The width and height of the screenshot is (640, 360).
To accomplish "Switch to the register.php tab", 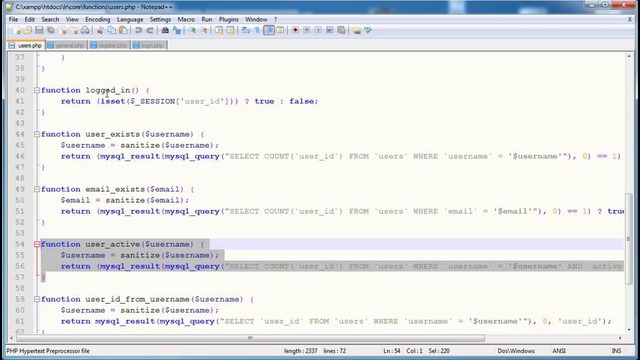I will coord(109,45).
